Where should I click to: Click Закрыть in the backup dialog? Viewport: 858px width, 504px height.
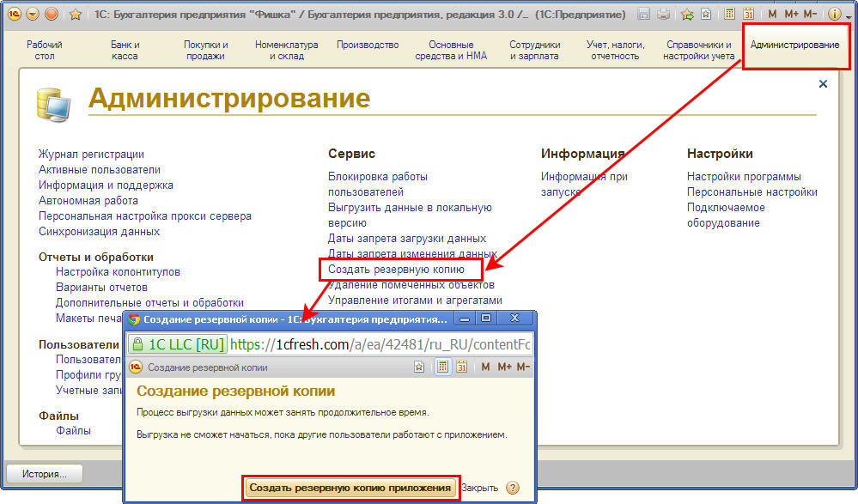pyautogui.click(x=479, y=488)
